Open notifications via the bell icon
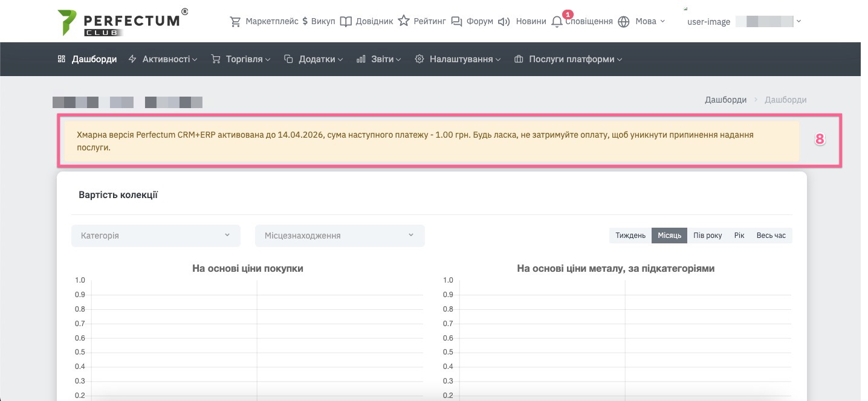Viewport: 868px width, 401px height. (557, 22)
